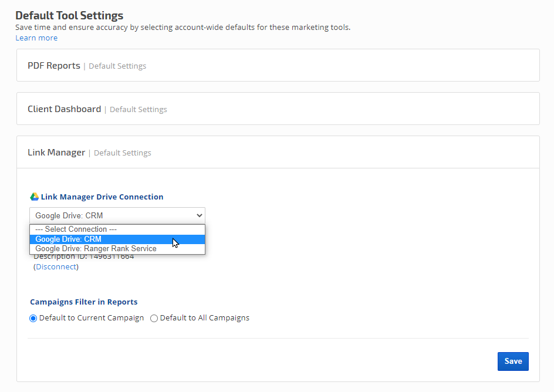Click the Drive connection dropdown arrow

tap(199, 215)
